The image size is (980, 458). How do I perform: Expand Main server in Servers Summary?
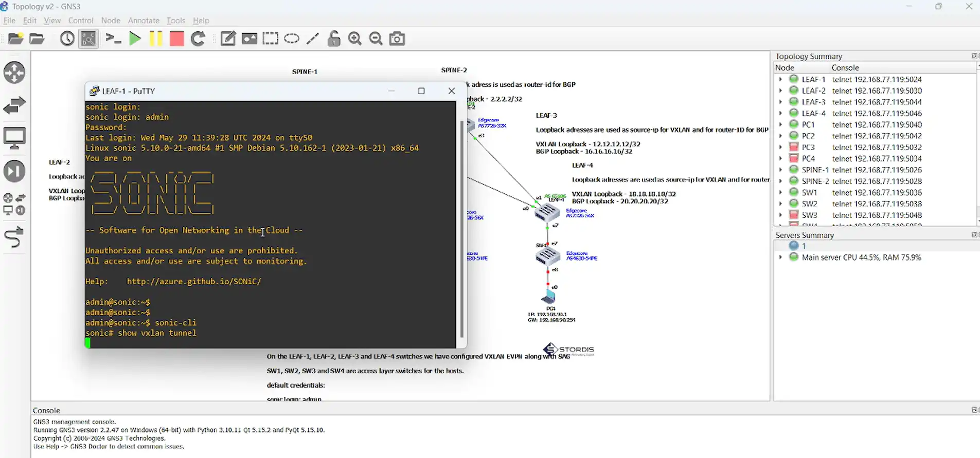point(780,257)
